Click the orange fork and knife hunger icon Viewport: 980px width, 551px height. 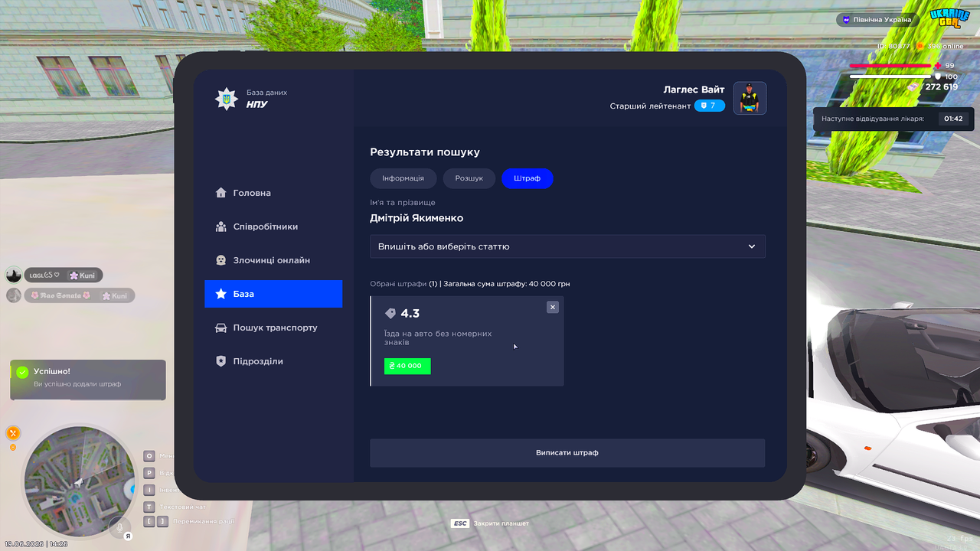[13, 432]
